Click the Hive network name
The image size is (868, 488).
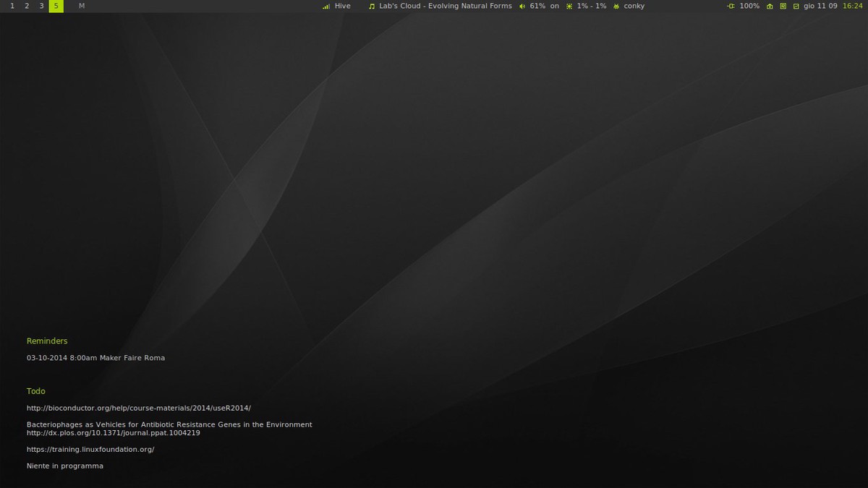click(x=341, y=6)
